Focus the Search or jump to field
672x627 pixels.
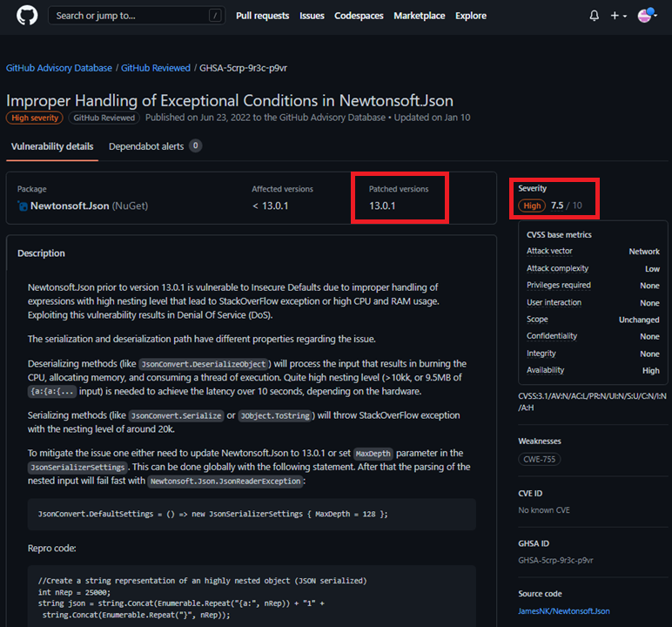tap(137, 16)
